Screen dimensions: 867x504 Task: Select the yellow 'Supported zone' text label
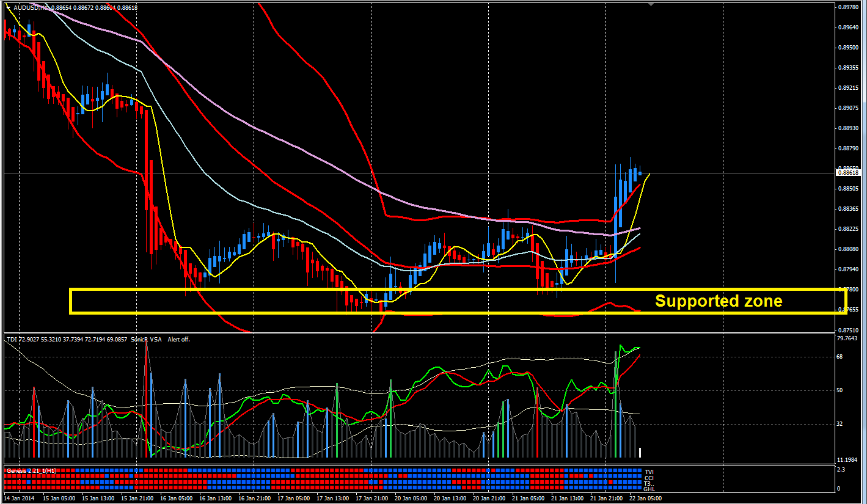pos(719,301)
